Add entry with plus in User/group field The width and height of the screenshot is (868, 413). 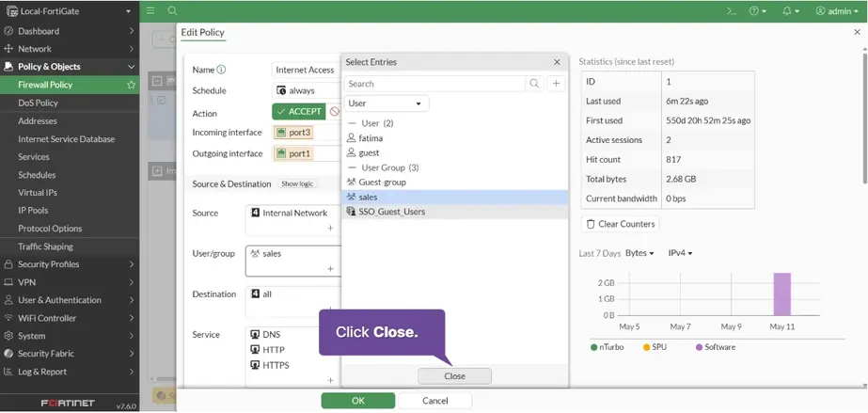330,268
